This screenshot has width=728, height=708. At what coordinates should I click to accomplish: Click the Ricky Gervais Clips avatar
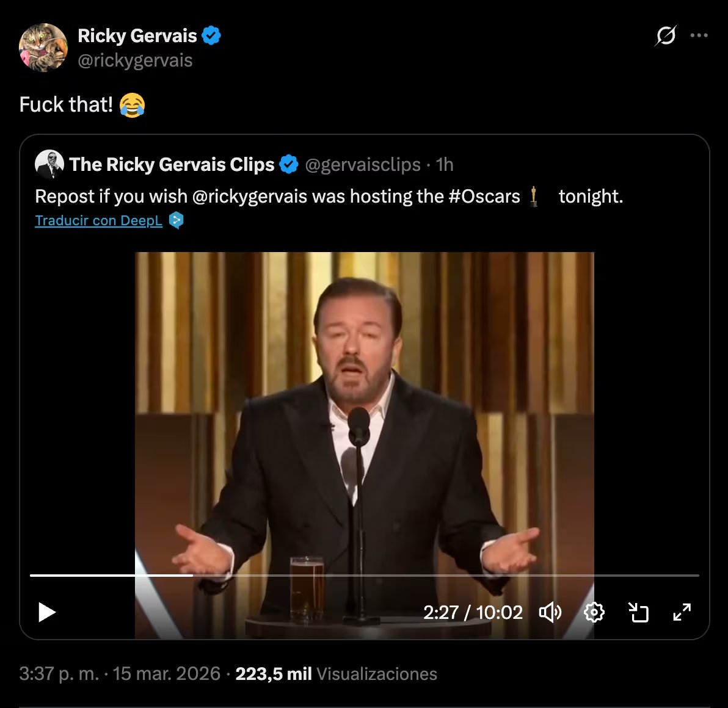click(49, 164)
